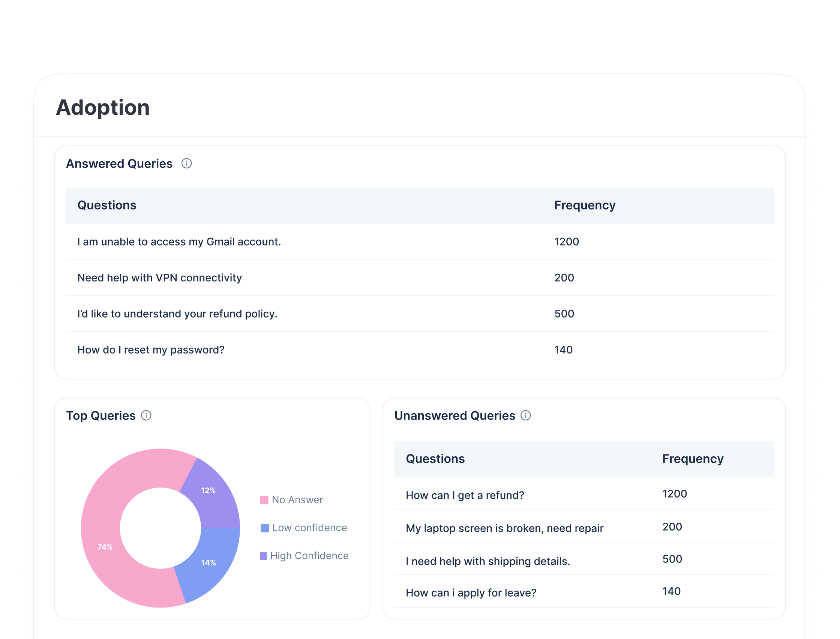The height and width of the screenshot is (639, 840).
Task: Click Unanswered Queries Frequency column header
Action: [693, 459]
